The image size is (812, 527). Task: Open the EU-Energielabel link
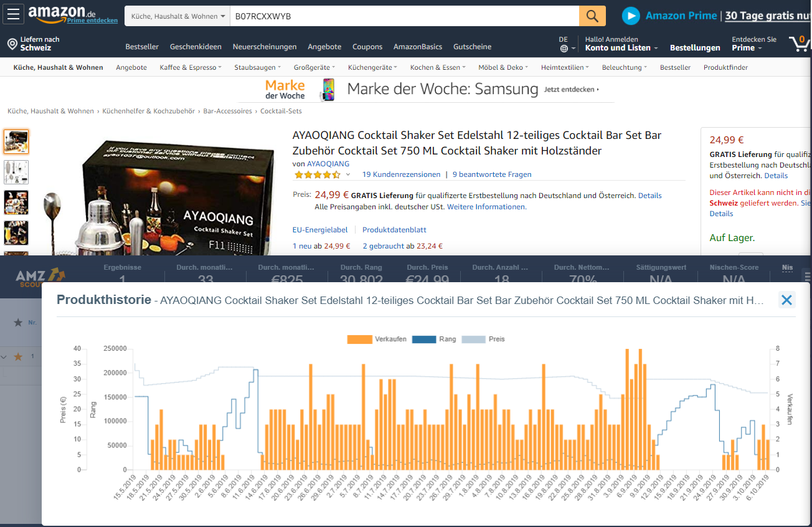[320, 230]
